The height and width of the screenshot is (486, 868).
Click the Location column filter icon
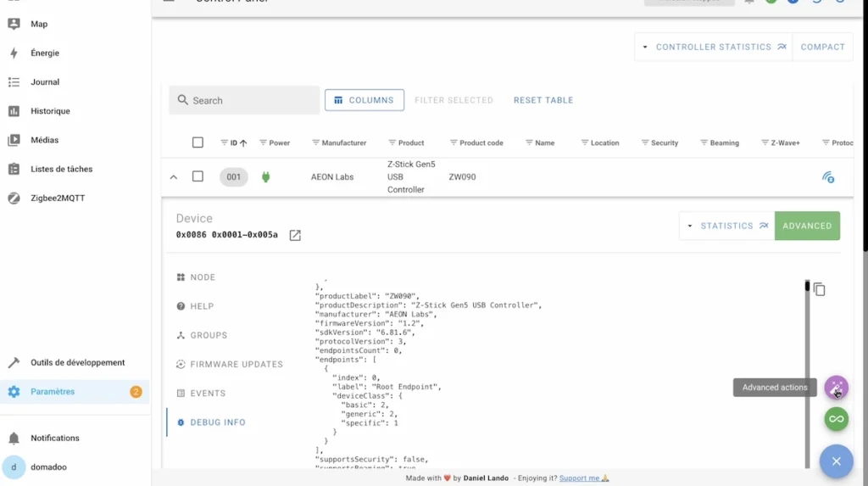(x=585, y=142)
